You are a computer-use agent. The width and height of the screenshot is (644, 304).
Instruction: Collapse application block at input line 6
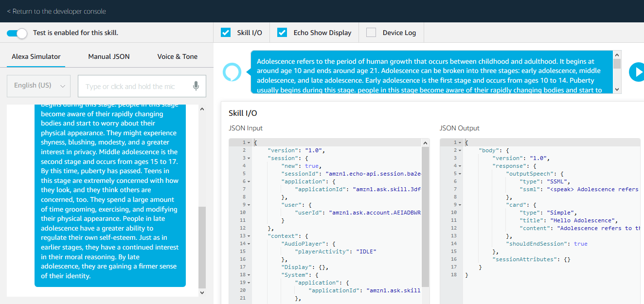(x=249, y=181)
